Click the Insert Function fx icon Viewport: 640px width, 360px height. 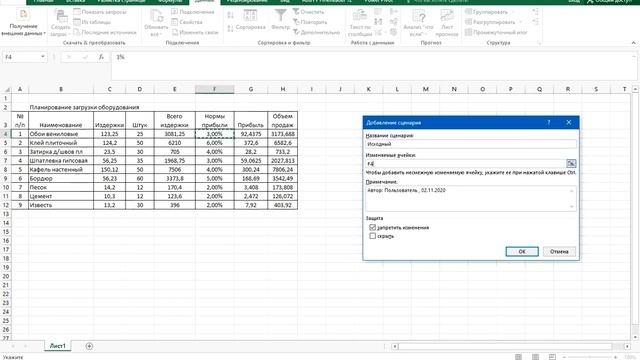(101, 57)
